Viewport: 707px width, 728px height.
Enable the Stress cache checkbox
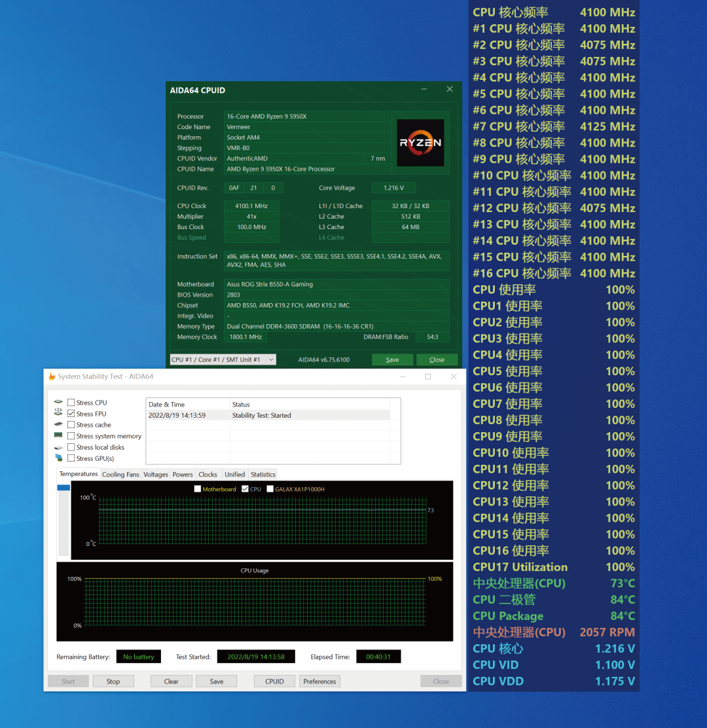71,425
